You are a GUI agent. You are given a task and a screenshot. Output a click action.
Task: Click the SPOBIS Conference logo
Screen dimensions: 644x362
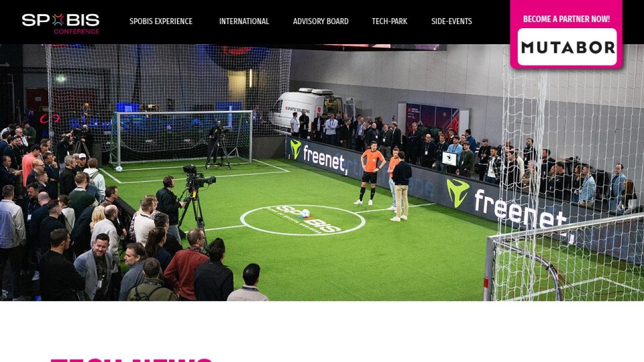(x=60, y=24)
